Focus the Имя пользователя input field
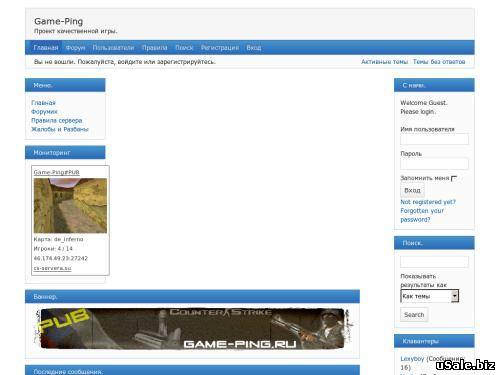500x375 pixels. point(434,139)
